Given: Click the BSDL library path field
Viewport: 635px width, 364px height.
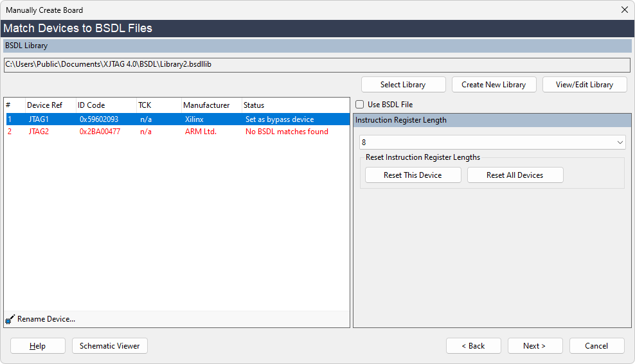Looking at the screenshot, I should coord(317,65).
